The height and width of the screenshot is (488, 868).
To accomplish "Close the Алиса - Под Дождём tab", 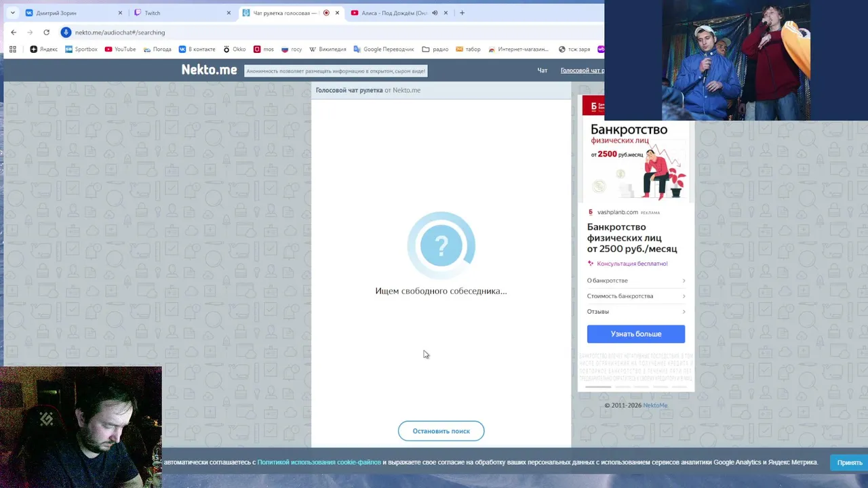I will [446, 13].
